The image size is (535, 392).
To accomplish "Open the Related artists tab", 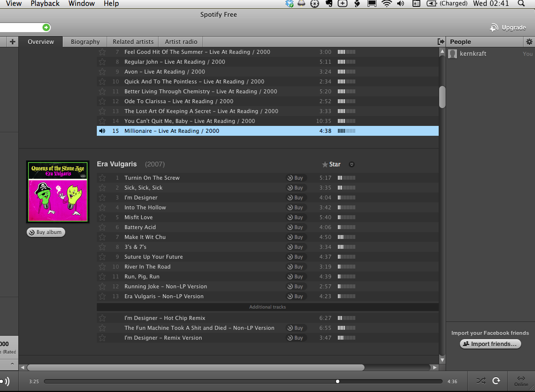I will coord(133,41).
